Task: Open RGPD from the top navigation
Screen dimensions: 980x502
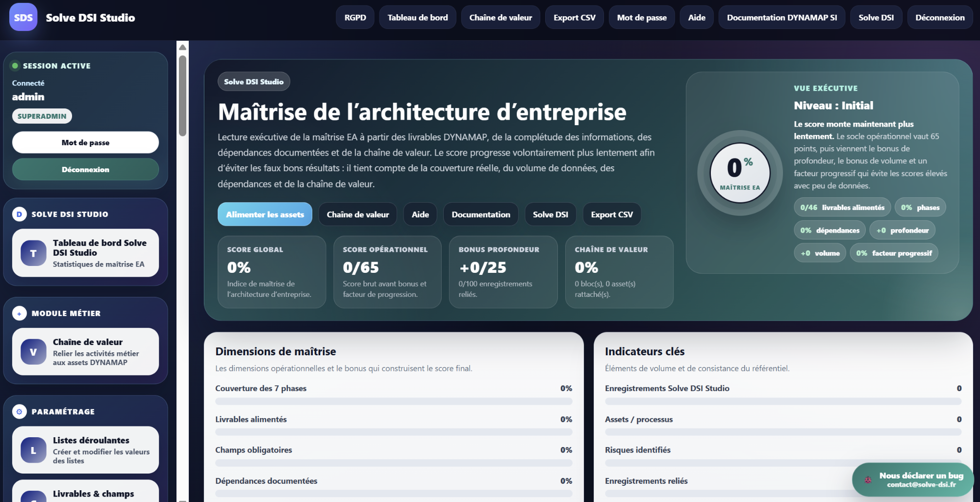Action: [355, 18]
